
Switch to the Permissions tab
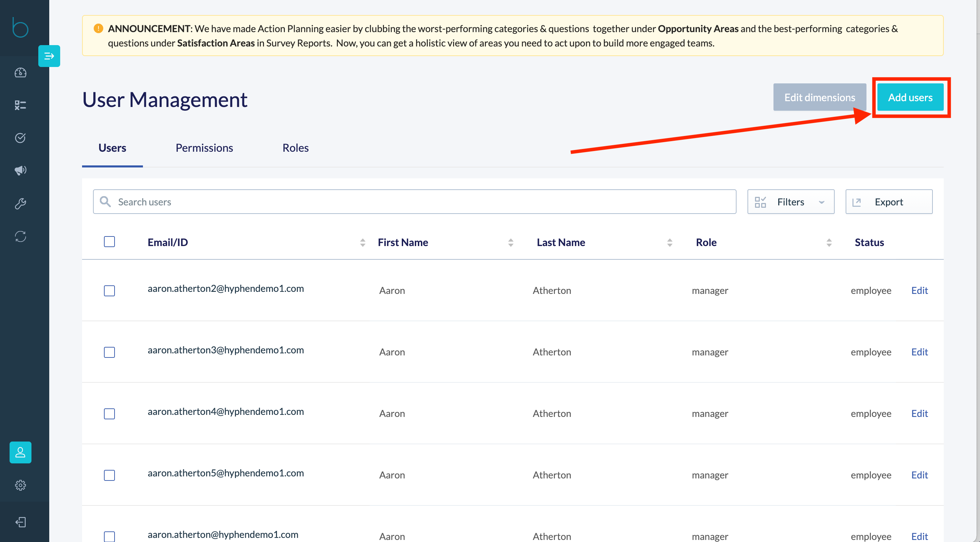204,148
